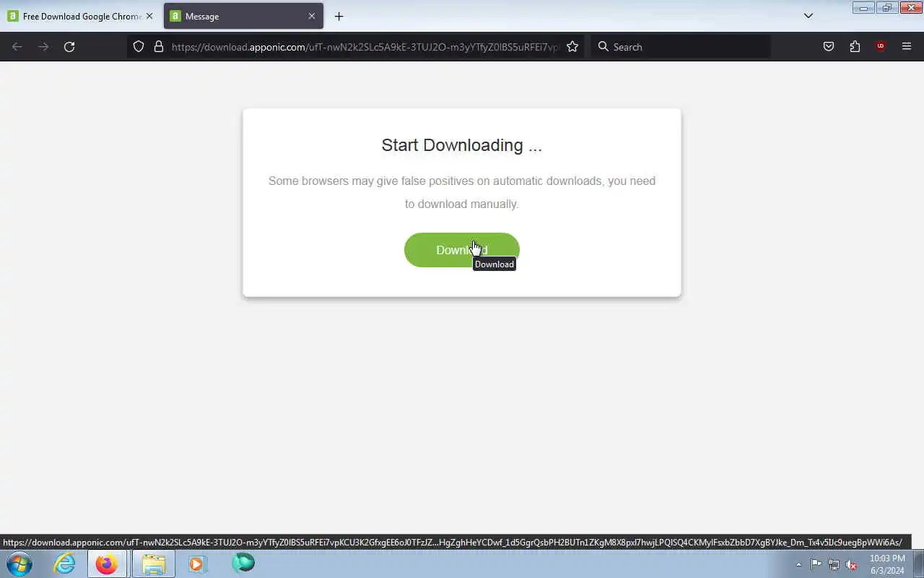
Task: Click the Message tab favicon
Action: [175, 16]
